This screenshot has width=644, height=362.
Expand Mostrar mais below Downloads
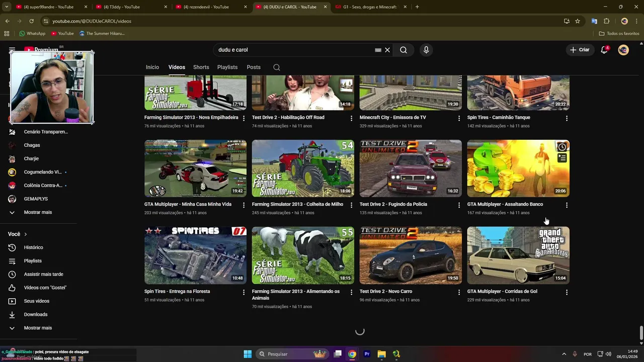tap(38, 328)
